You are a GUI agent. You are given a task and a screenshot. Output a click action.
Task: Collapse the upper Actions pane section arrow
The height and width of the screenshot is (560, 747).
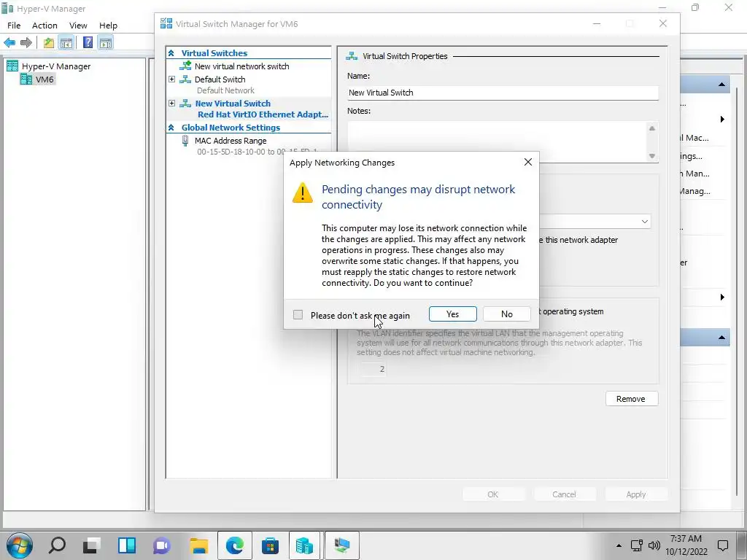(x=721, y=85)
